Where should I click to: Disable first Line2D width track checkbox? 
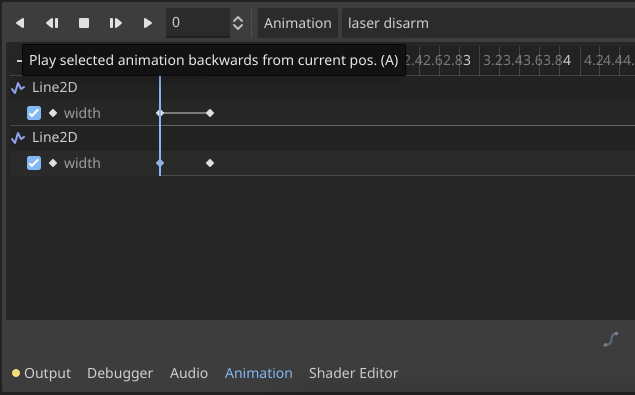[34, 113]
